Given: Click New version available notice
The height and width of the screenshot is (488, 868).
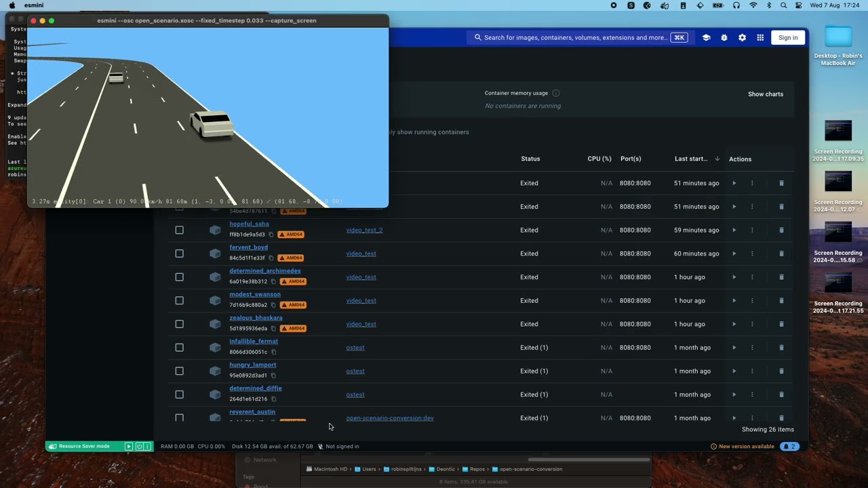Looking at the screenshot, I should point(742,447).
